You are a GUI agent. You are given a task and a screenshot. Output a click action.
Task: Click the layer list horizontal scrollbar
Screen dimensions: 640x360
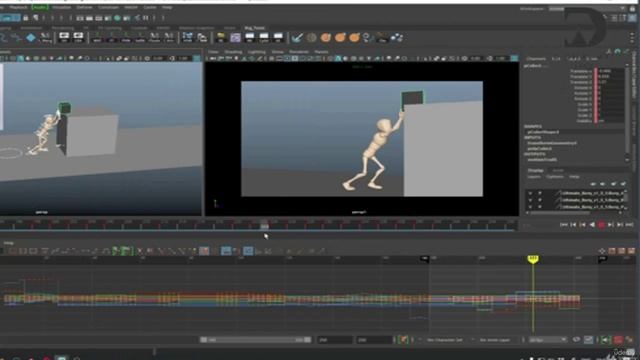(x=560, y=213)
